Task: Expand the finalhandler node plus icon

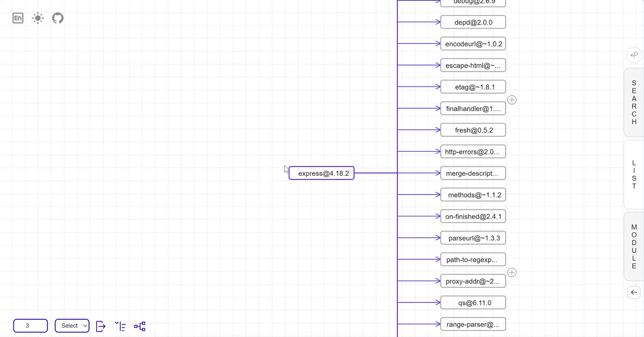Action: (x=512, y=100)
